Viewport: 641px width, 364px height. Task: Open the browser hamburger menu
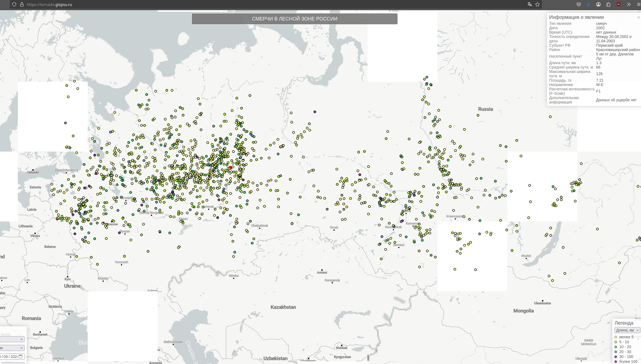(639, 4)
